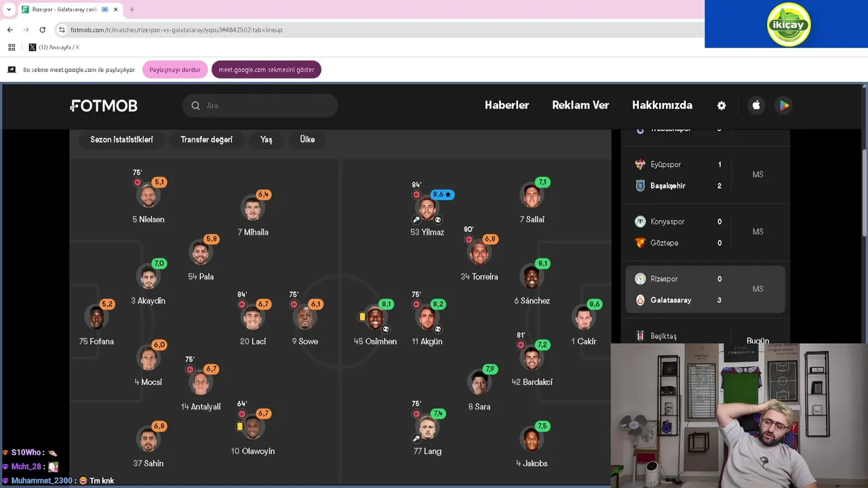The image size is (868, 488).
Task: Open Rizespor vs Galatasaray match
Action: [x=705, y=289]
